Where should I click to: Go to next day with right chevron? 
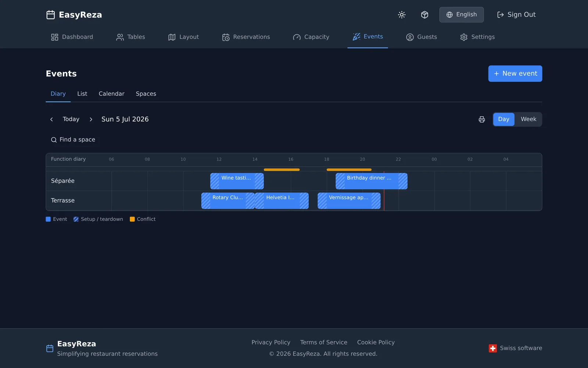click(91, 119)
